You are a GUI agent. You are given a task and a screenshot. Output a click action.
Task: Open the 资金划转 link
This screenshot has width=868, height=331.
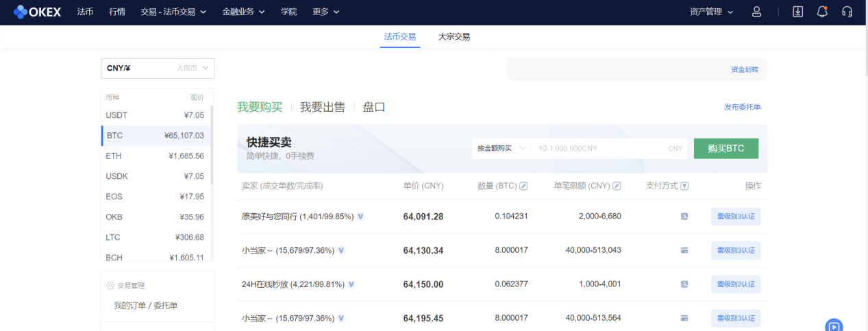745,70
